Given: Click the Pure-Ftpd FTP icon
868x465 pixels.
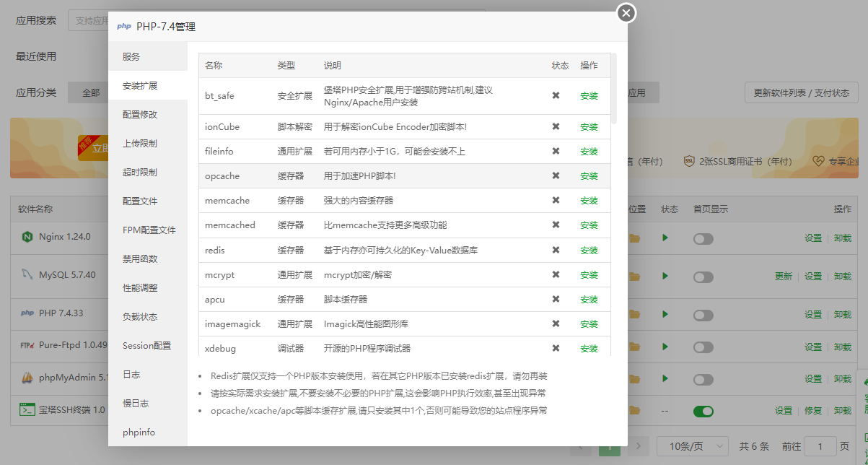Looking at the screenshot, I should 27,345.
